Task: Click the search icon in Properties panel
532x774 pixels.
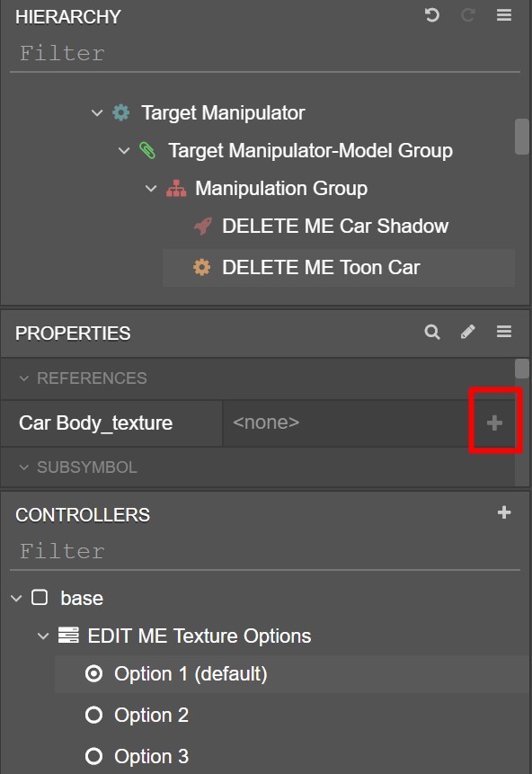Action: (x=432, y=332)
